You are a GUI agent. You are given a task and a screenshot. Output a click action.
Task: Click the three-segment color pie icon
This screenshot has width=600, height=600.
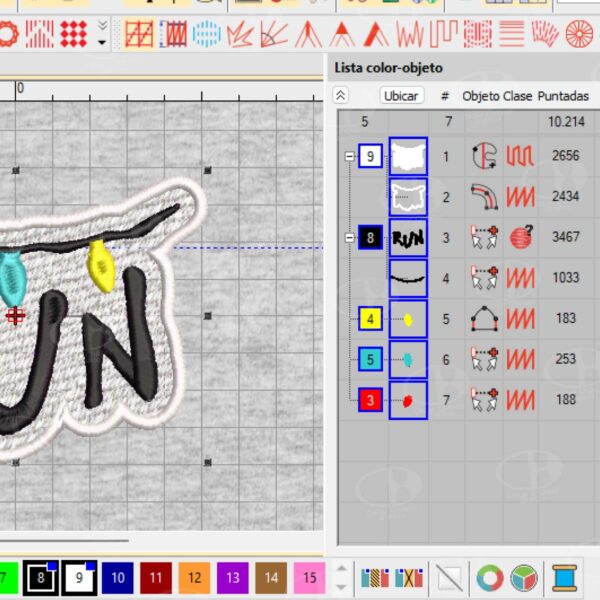click(x=523, y=578)
